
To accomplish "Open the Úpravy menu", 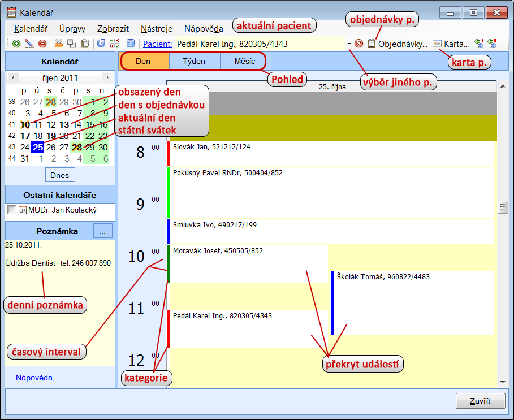I will pos(72,29).
